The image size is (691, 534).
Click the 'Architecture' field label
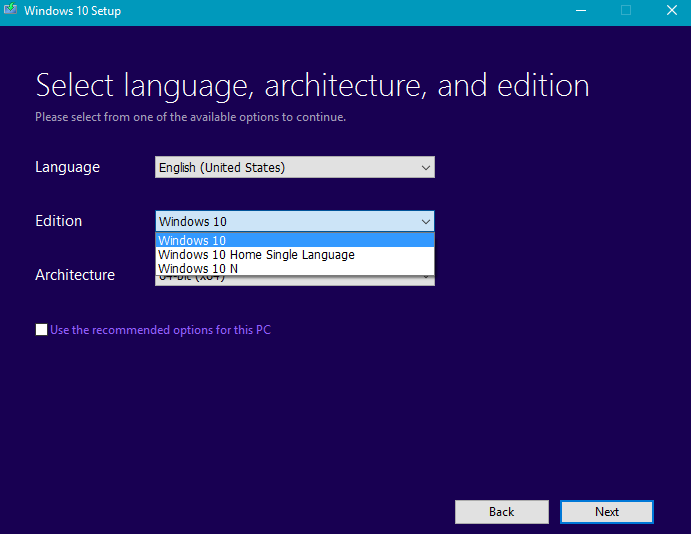pos(75,275)
